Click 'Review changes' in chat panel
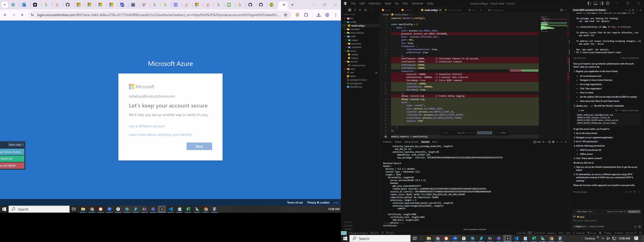644x242 pixels. pos(580,192)
